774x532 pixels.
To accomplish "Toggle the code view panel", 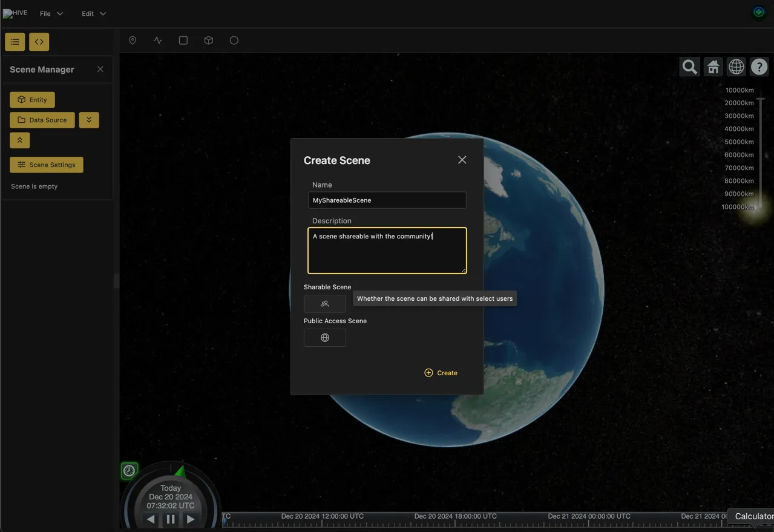I will (x=39, y=42).
